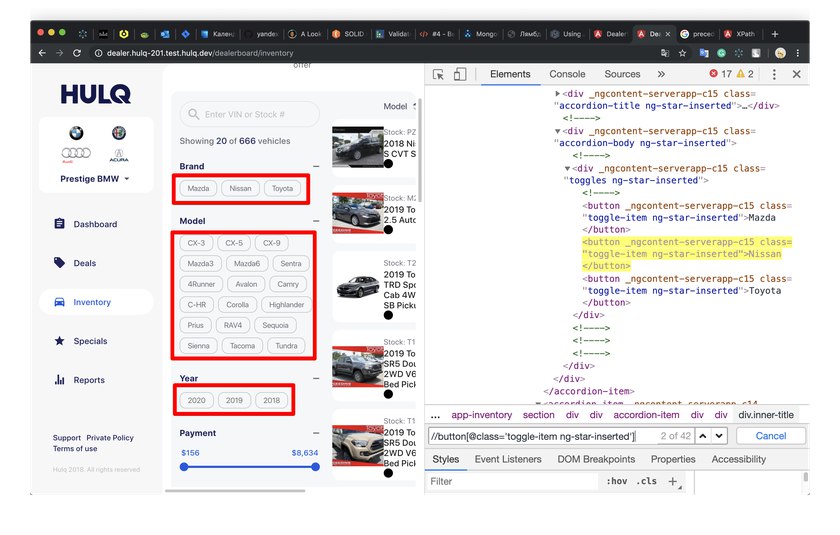840x535 pixels.
Task: Switch to DevTools Sources tab
Action: pos(622,74)
